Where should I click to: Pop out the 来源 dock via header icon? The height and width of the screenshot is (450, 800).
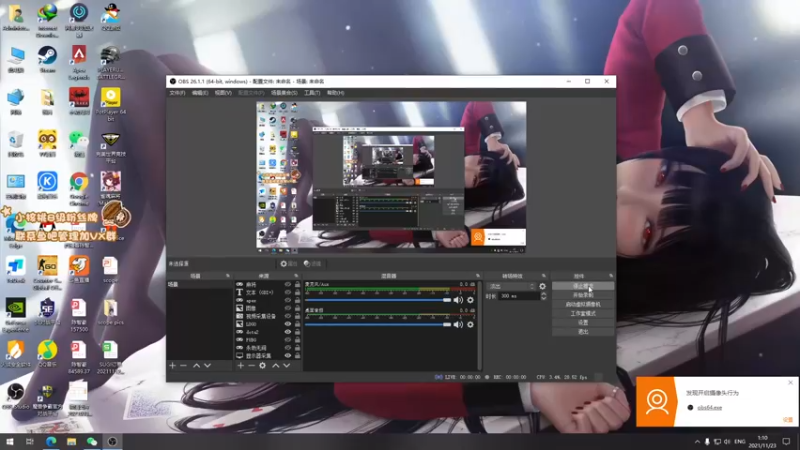coord(296,276)
